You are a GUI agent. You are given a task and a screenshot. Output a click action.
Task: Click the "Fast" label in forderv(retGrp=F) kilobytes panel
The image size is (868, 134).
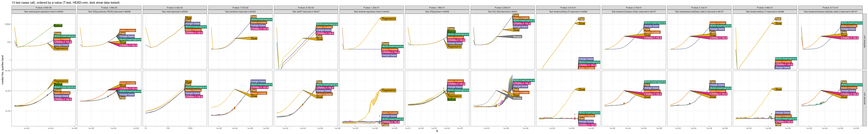click(x=581, y=19)
